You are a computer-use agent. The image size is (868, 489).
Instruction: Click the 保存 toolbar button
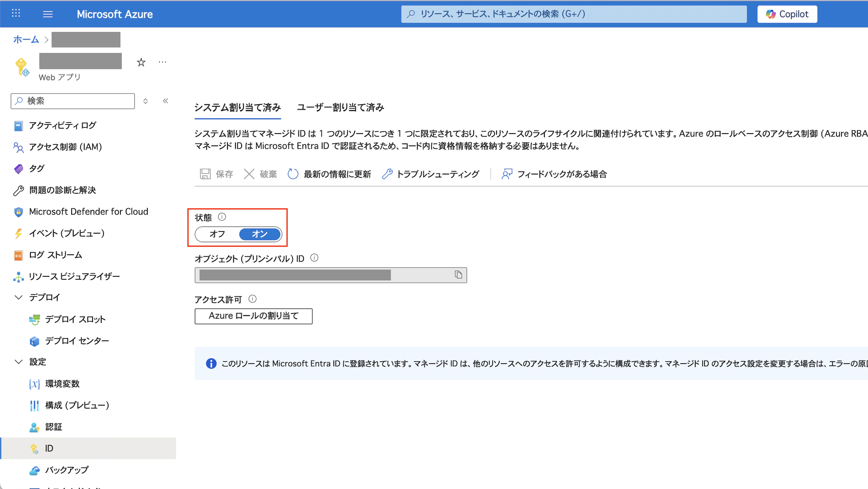216,174
